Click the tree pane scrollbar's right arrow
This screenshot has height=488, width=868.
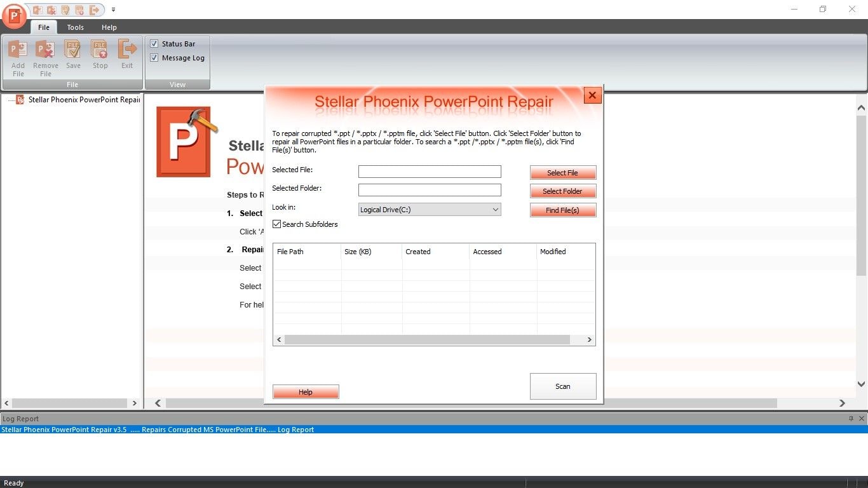coord(134,403)
